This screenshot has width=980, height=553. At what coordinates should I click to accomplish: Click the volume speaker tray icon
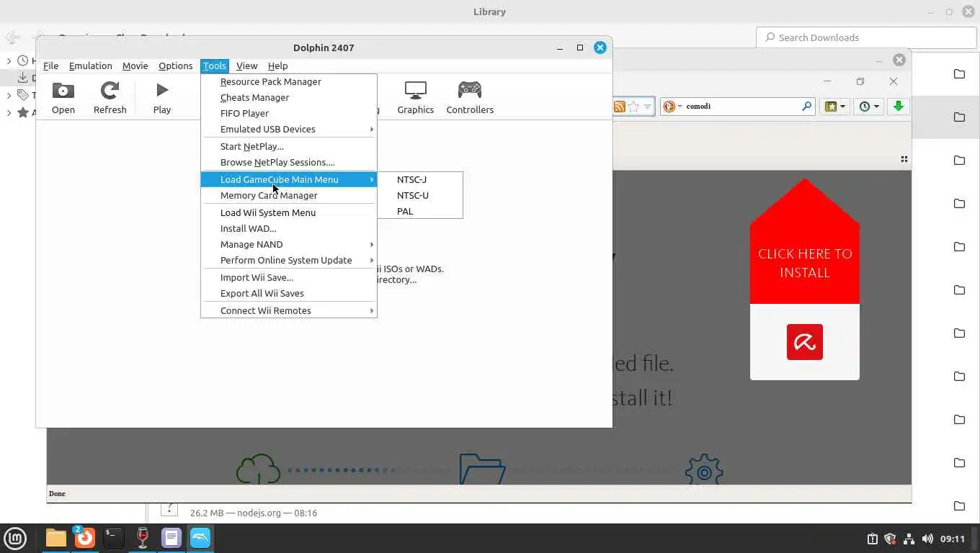point(927,539)
